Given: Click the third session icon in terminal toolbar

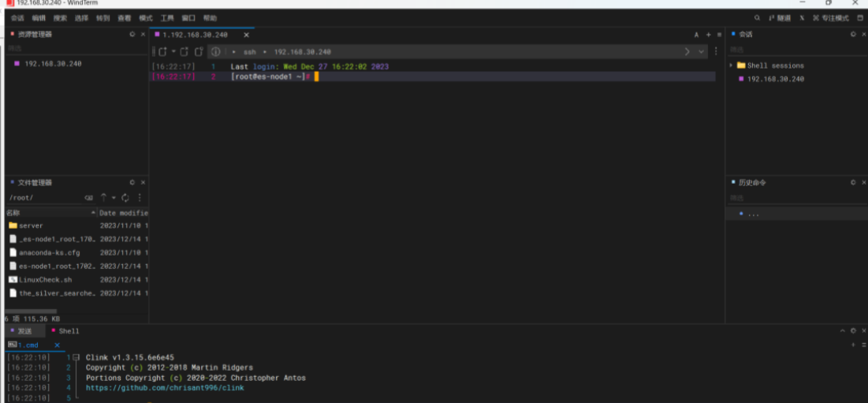Looking at the screenshot, I should 198,51.
